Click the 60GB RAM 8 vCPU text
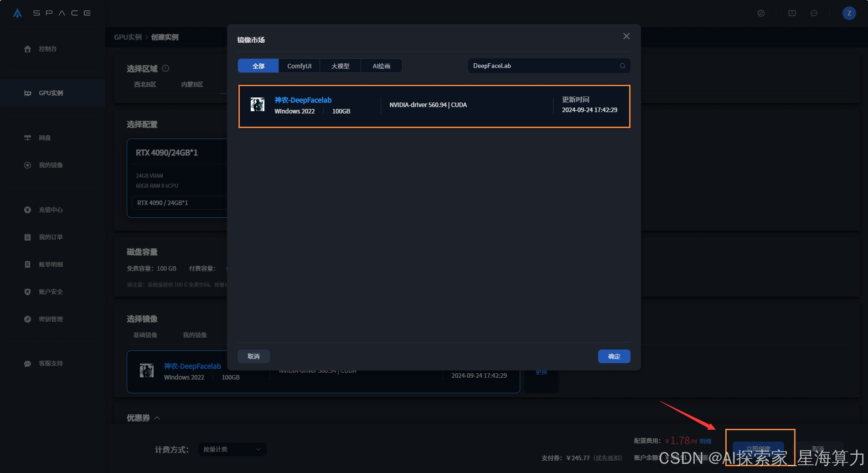868x473 pixels. (157, 185)
